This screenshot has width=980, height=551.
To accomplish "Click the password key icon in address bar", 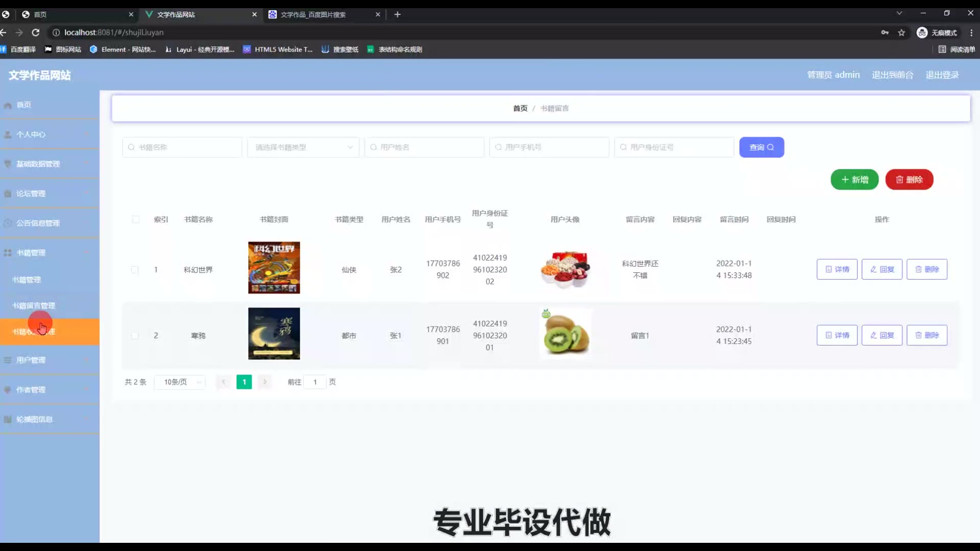I will (885, 33).
